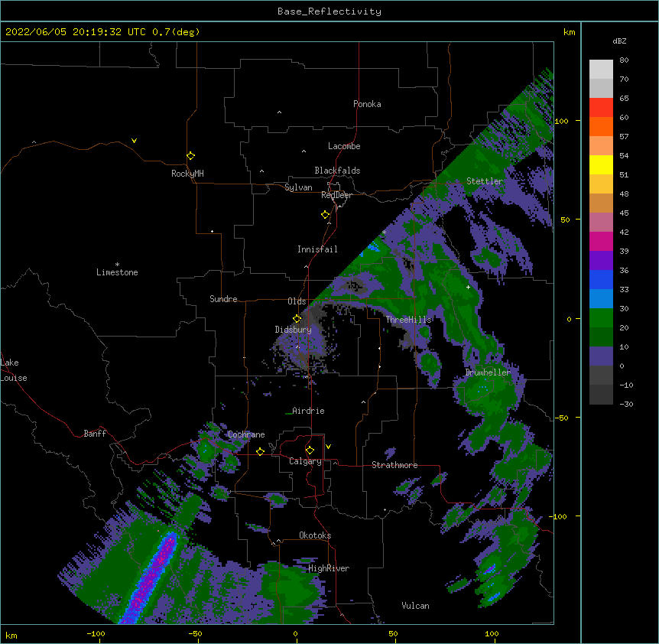
Task: Select the yellow diamond marker below Cochrane
Action: (x=260, y=451)
